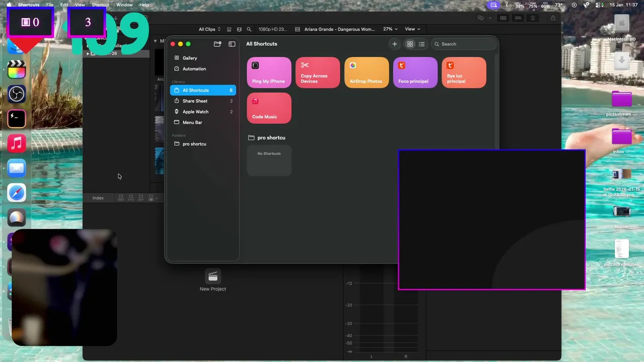The height and width of the screenshot is (362, 644).
Task: Click the New Project clapperboard in Final Cut Pro
Action: [x=213, y=276]
